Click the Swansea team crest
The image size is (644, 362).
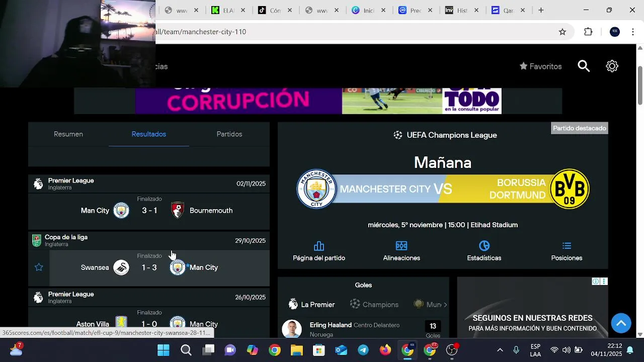pos(121,267)
